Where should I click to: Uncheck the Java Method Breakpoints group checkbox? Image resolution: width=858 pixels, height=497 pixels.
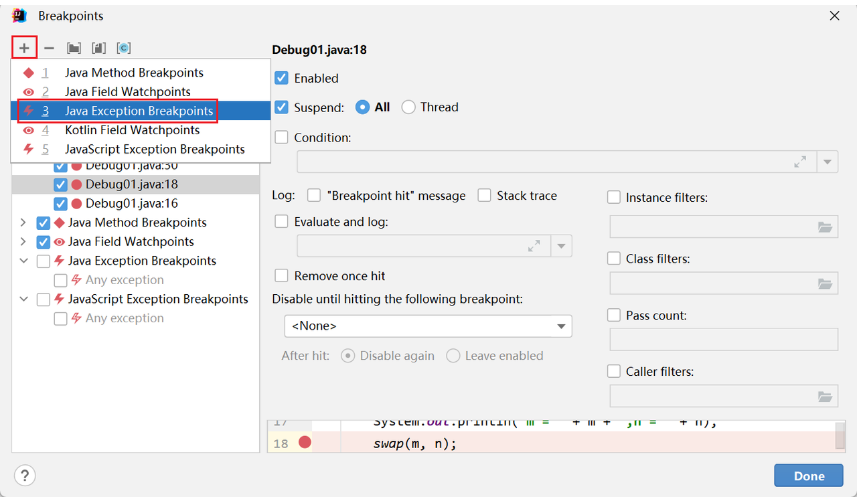click(x=43, y=223)
